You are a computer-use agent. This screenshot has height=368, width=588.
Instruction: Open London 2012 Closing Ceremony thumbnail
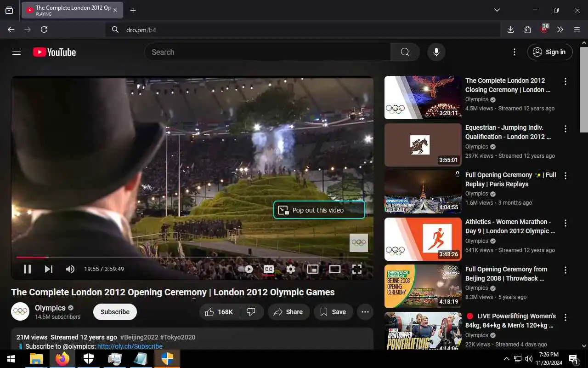[423, 98]
